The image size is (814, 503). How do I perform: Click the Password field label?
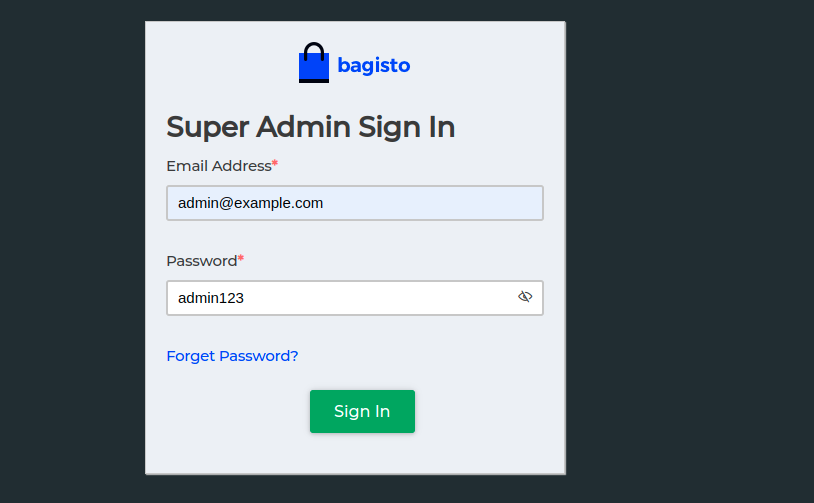coord(201,261)
